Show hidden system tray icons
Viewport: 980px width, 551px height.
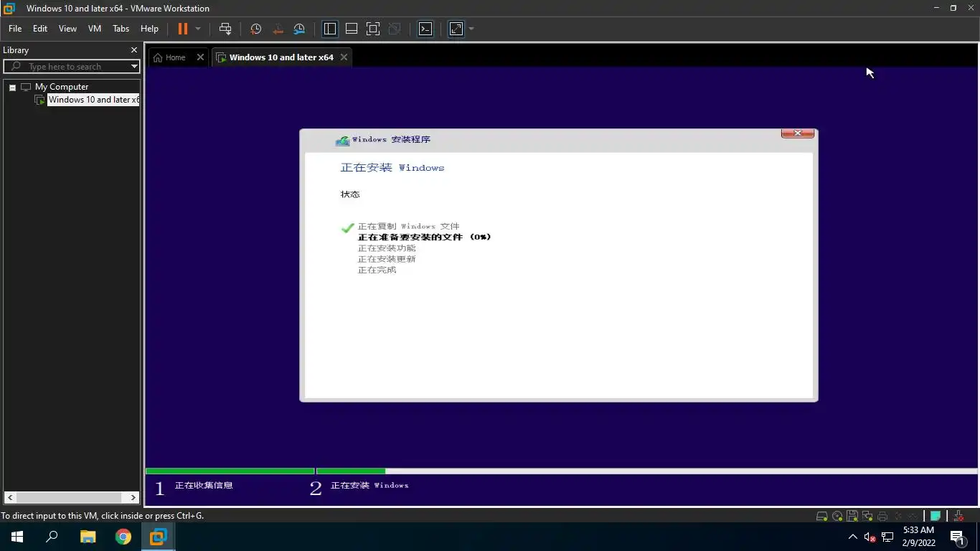852,537
